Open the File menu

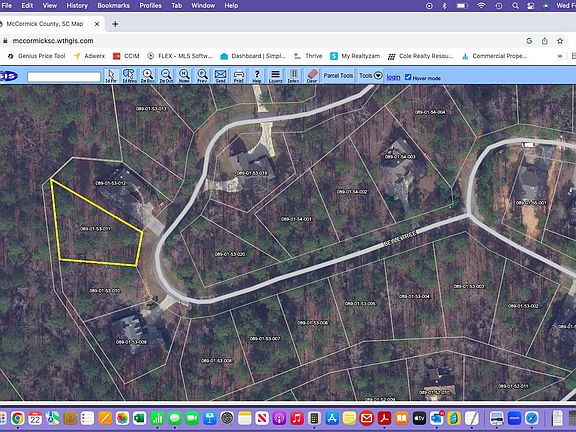click(x=7, y=6)
